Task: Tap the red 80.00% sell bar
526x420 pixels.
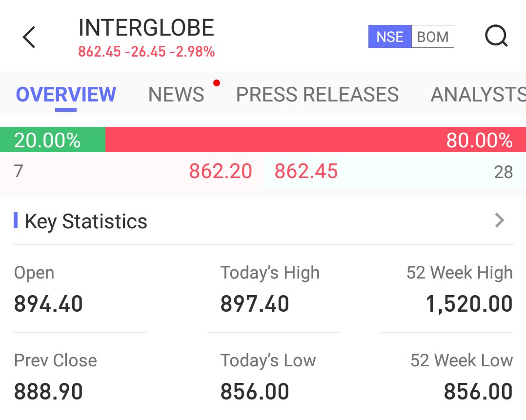Action: [316, 140]
